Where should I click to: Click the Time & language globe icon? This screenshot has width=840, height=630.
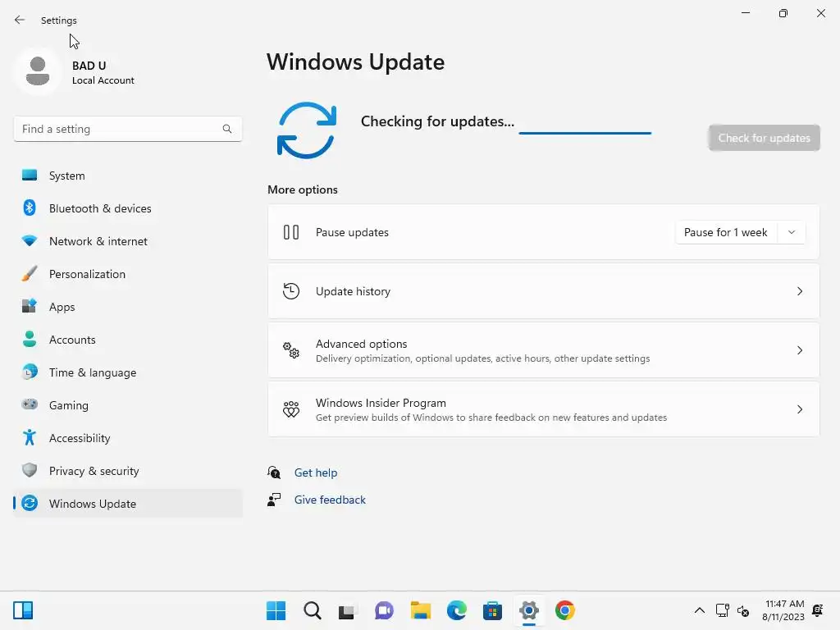pos(30,372)
